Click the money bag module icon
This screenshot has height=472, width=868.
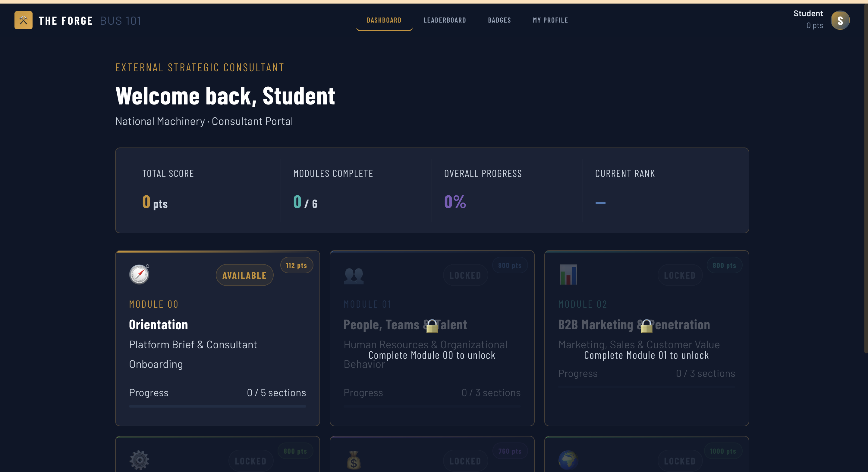(354, 460)
